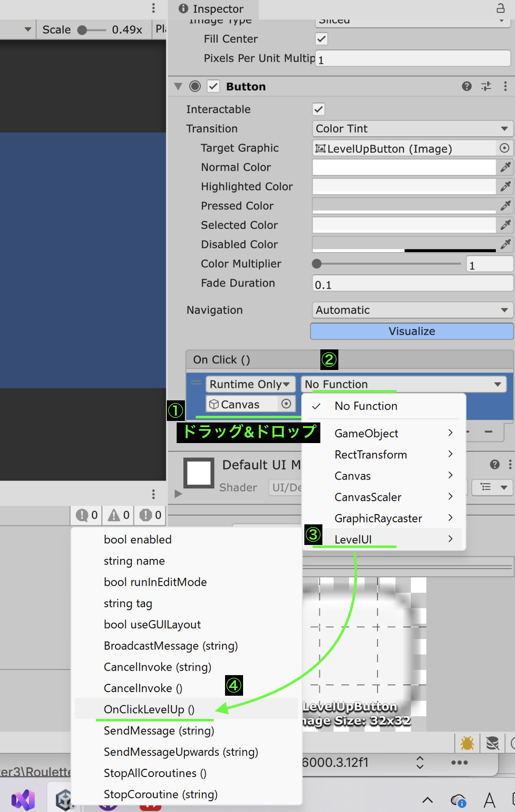Click the Normal Color eyedropper icon
Image resolution: width=515 pixels, height=812 pixels.
pyautogui.click(x=505, y=167)
